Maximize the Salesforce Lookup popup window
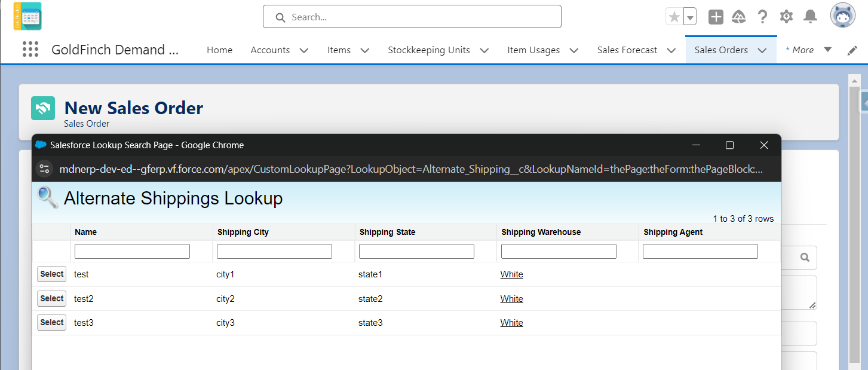 729,145
